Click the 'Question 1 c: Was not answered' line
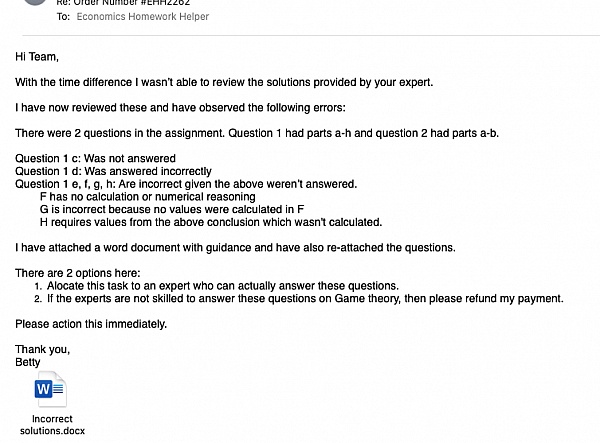600x443 pixels. tap(96, 158)
